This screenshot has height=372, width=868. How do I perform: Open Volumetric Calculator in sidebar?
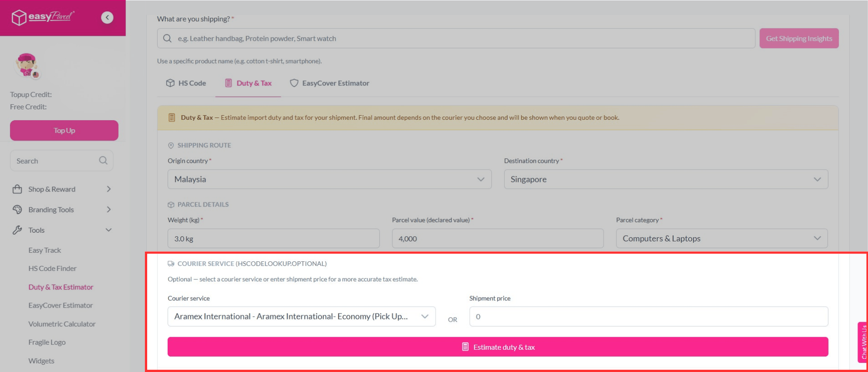pos(62,324)
